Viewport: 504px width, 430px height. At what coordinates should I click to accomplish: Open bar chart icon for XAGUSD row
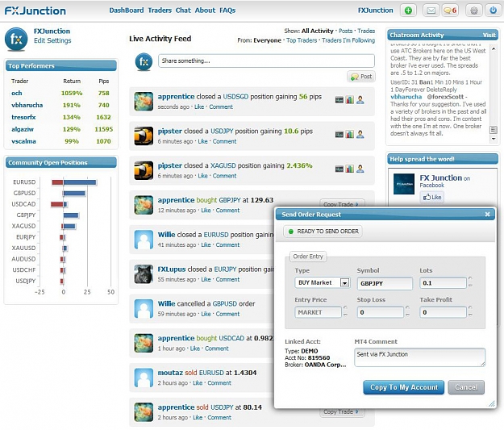click(350, 169)
